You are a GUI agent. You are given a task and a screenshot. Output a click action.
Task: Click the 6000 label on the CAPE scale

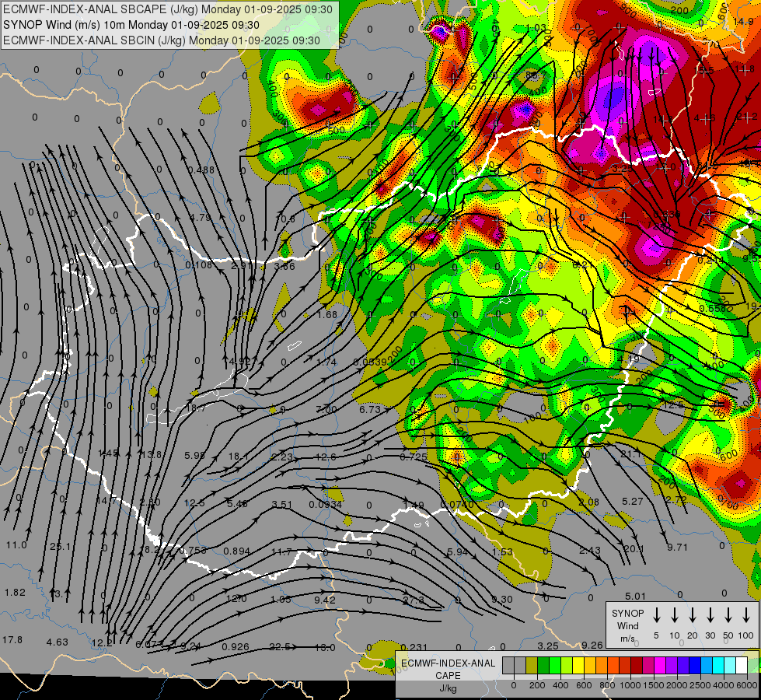[748, 685]
